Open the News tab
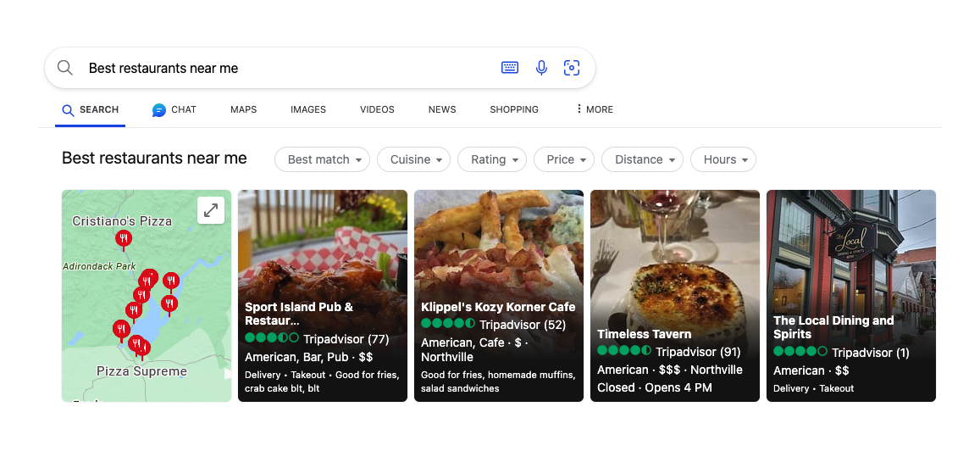Screen dimensions: 980x451 442,109
